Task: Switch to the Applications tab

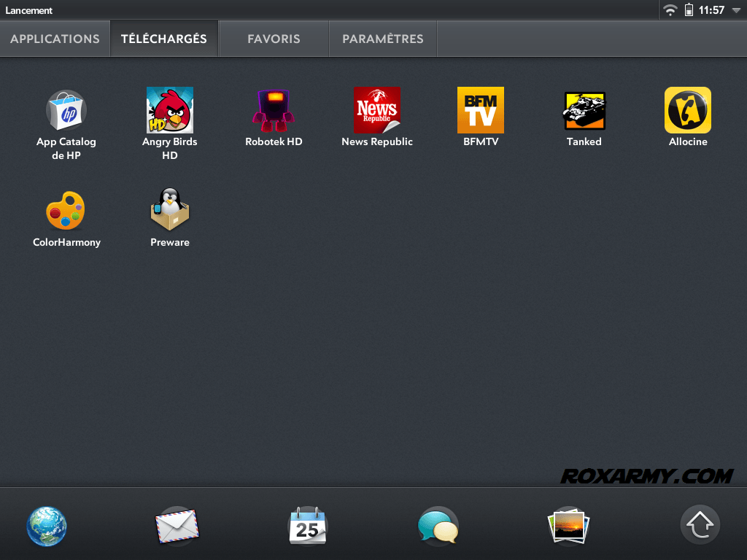Action: pos(55,39)
